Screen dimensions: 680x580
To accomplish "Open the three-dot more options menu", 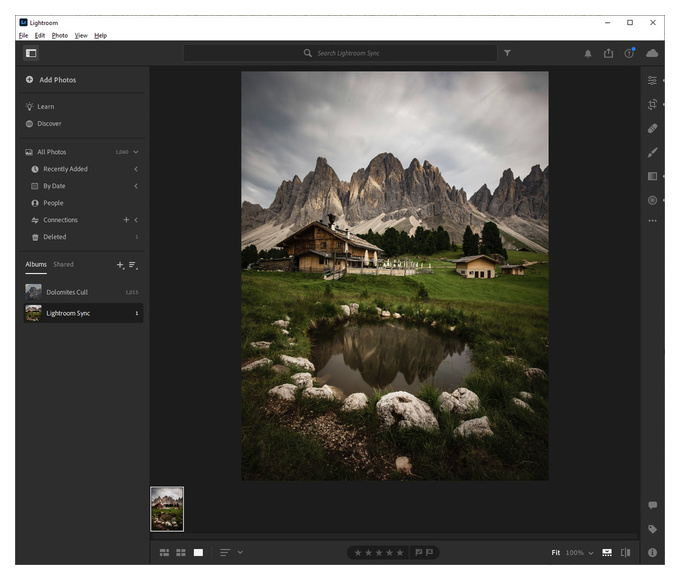I will click(652, 221).
